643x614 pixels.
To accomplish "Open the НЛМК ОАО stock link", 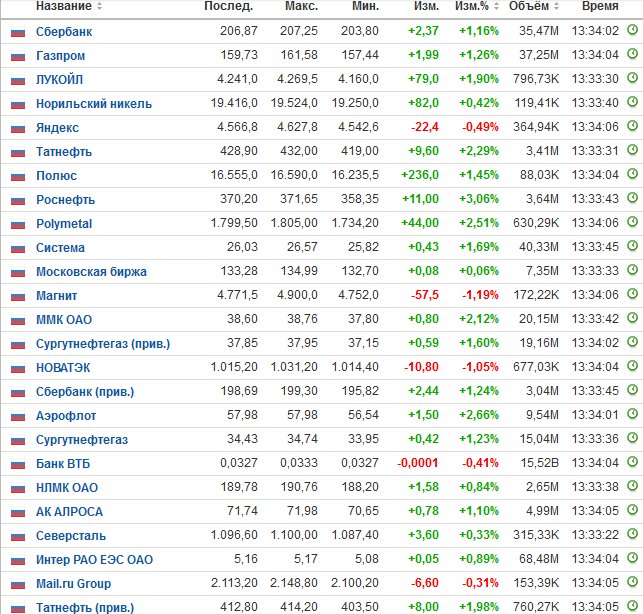I will click(67, 488).
